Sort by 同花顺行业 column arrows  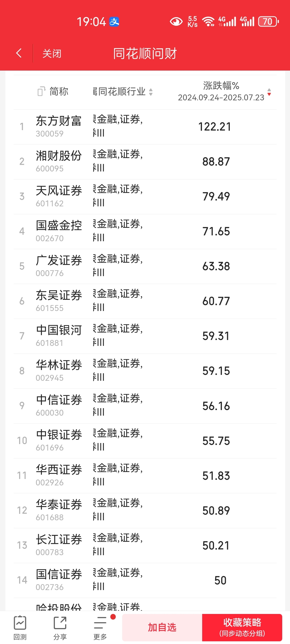(151, 92)
